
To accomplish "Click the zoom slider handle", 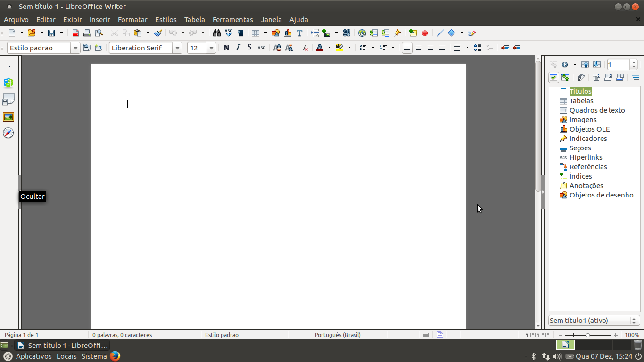I will pos(587,335).
